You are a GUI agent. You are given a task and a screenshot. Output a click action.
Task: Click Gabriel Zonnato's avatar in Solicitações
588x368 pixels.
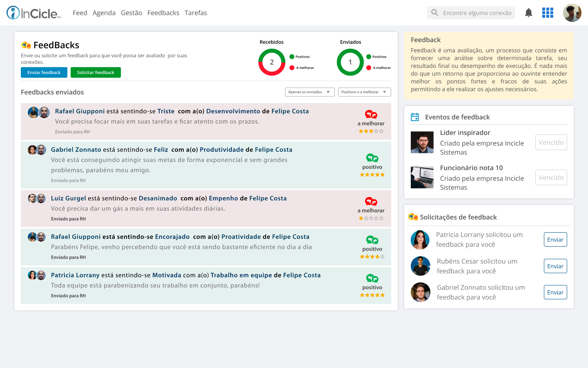[x=421, y=292]
